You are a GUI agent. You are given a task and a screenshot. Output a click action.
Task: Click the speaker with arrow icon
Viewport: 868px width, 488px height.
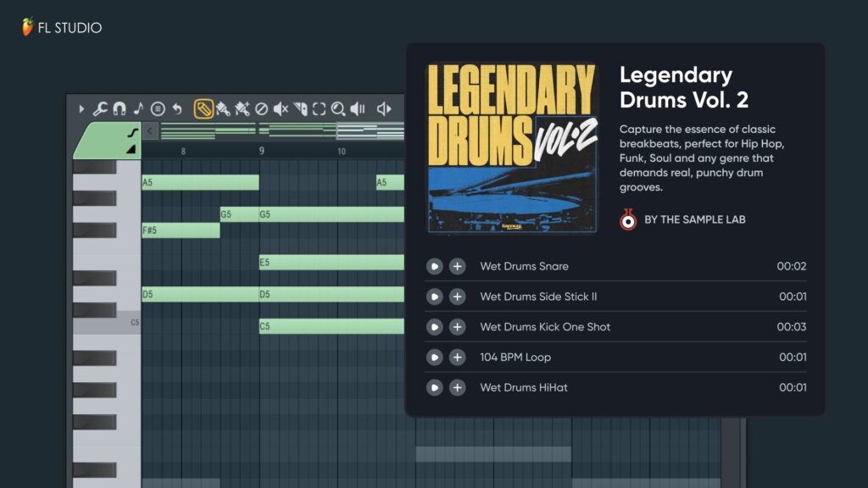[x=384, y=109]
